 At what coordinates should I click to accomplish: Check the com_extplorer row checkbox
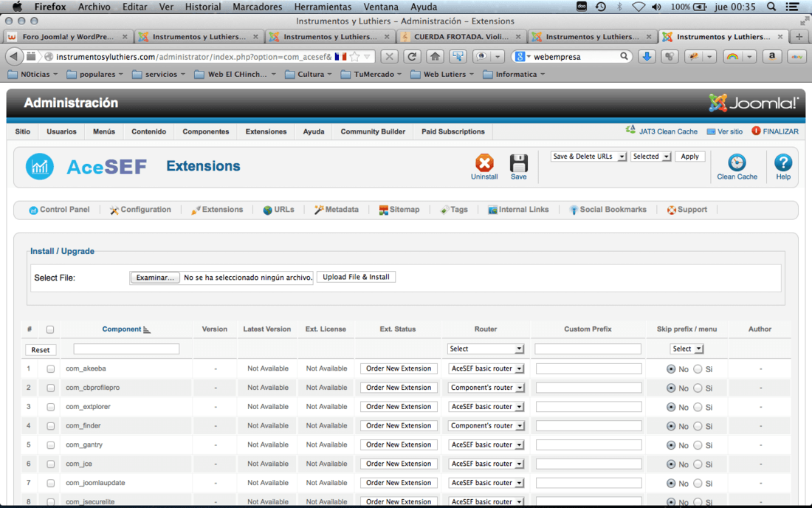pyautogui.click(x=50, y=407)
